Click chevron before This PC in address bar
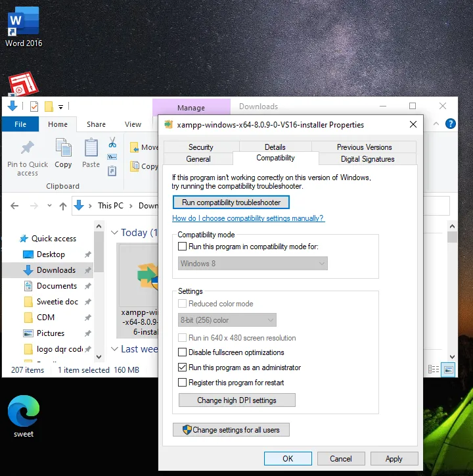This screenshot has width=473, height=476. pyautogui.click(x=90, y=206)
